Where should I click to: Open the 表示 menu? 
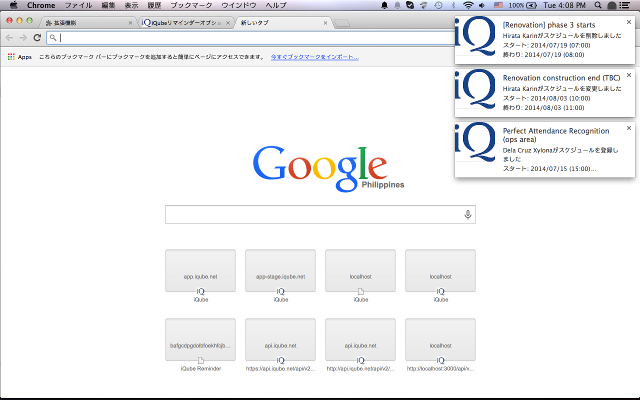tap(131, 5)
